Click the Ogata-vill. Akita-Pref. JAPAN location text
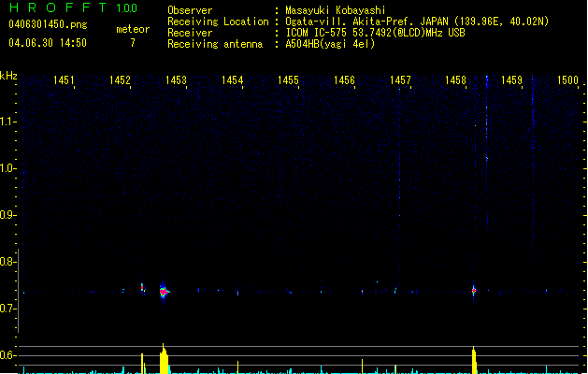Image resolution: width=588 pixels, height=374 pixels. [417, 22]
